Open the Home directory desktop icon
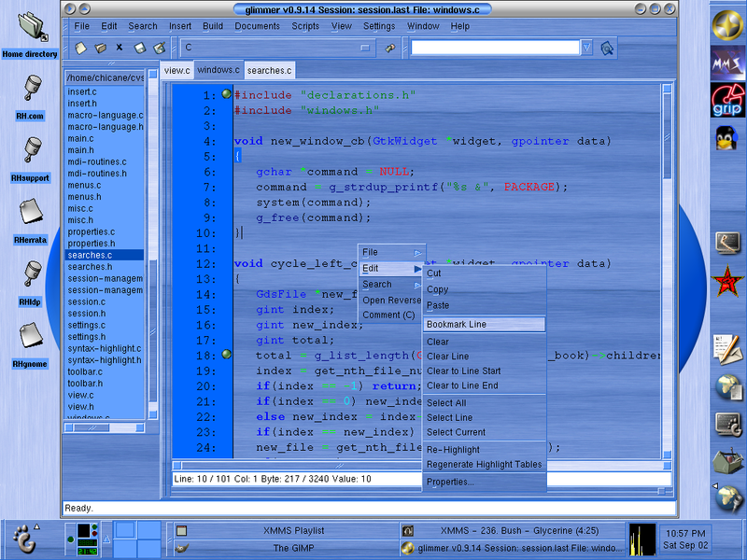The image size is (747, 560). pos(30,35)
